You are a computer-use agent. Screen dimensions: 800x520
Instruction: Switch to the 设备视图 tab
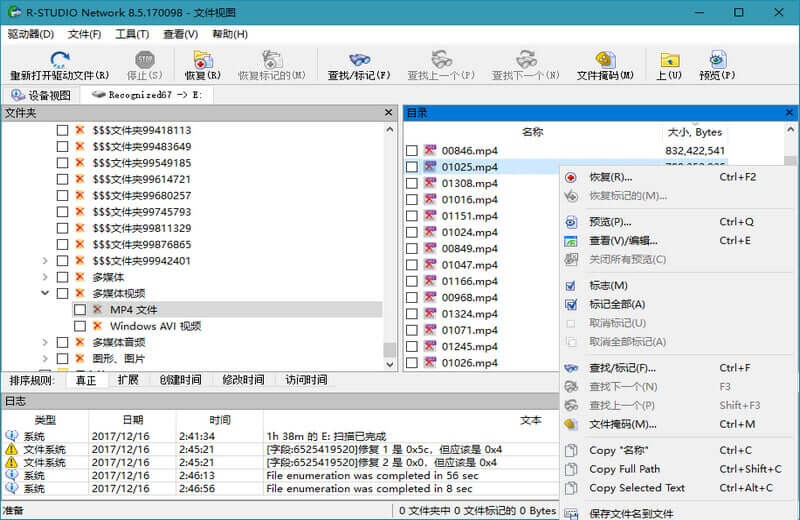41,95
